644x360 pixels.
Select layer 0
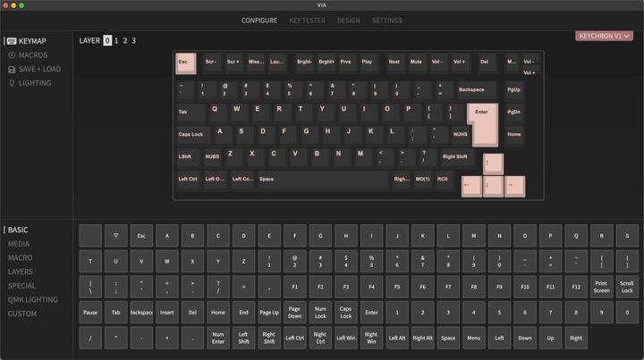pyautogui.click(x=107, y=40)
